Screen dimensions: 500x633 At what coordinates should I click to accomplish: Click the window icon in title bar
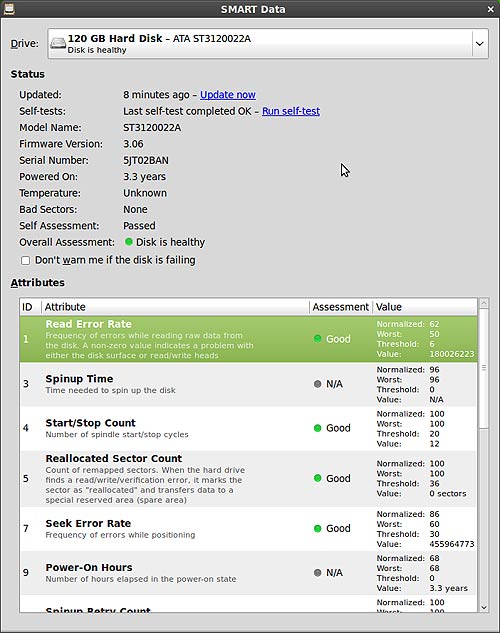tap(9, 8)
